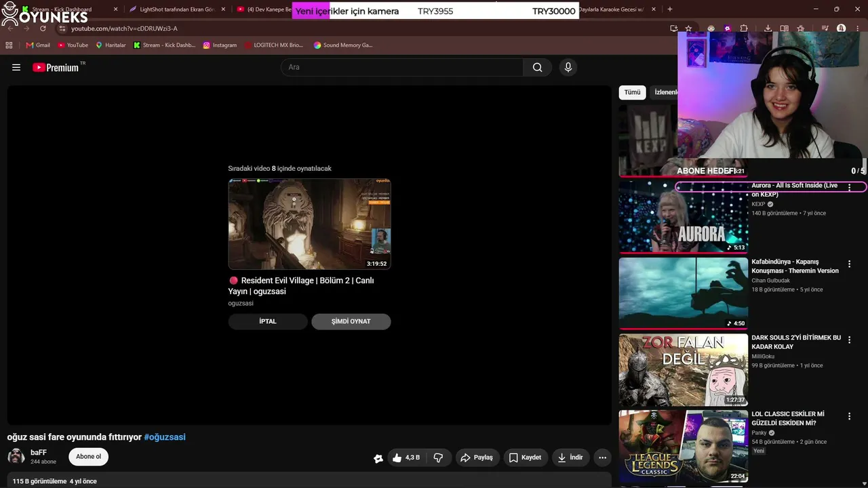The width and height of the screenshot is (868, 488).
Task: Click DARK SOULS 2'Yİ BİTİRMEK video title
Action: click(x=796, y=342)
